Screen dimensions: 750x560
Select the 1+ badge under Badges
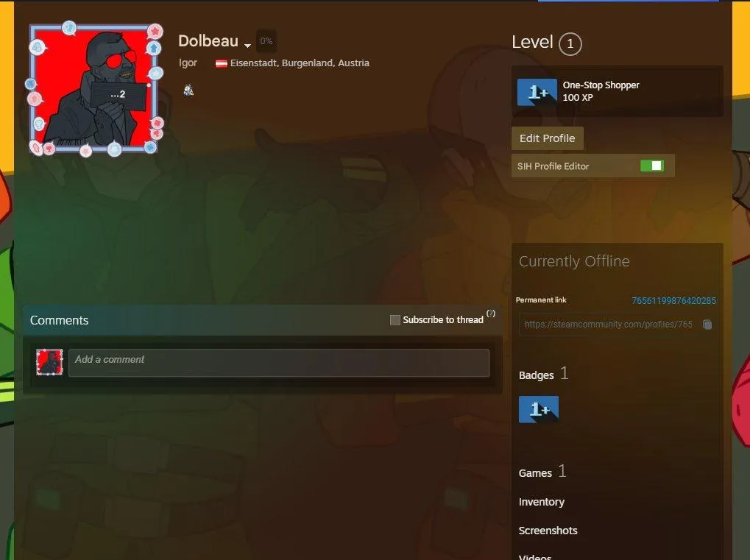tap(539, 409)
